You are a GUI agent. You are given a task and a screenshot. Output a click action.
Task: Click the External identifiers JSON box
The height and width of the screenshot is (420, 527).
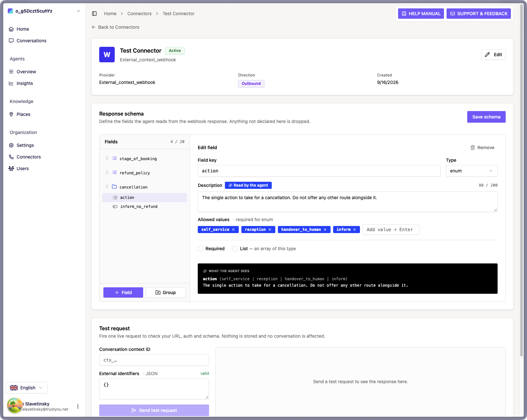154,389
